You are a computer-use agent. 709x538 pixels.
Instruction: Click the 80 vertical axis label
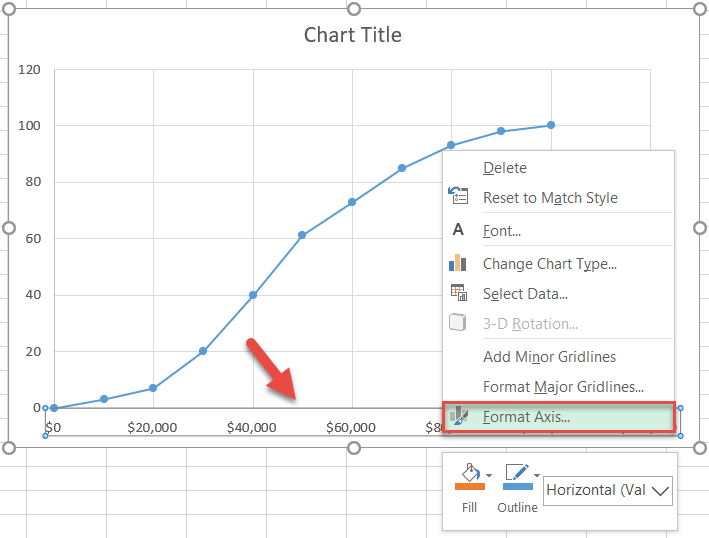click(x=33, y=182)
